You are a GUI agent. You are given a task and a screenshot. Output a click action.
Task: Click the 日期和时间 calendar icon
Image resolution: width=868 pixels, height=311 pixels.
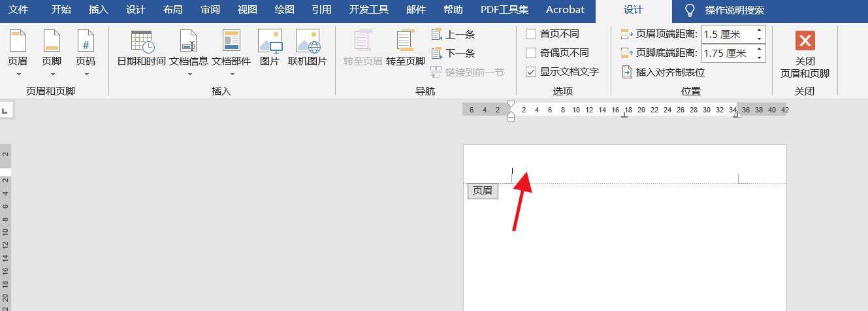(x=142, y=41)
